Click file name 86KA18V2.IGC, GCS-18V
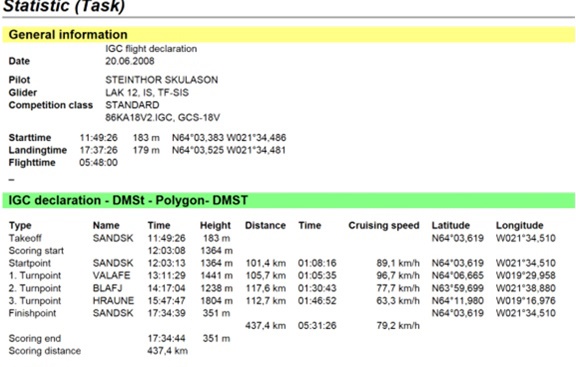576x367 pixels. point(162,118)
